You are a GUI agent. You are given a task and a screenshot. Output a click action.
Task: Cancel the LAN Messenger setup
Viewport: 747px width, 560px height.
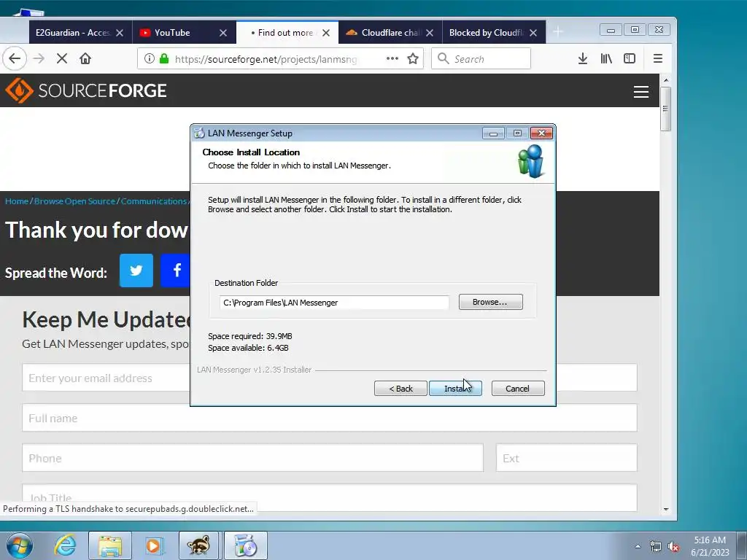518,389
